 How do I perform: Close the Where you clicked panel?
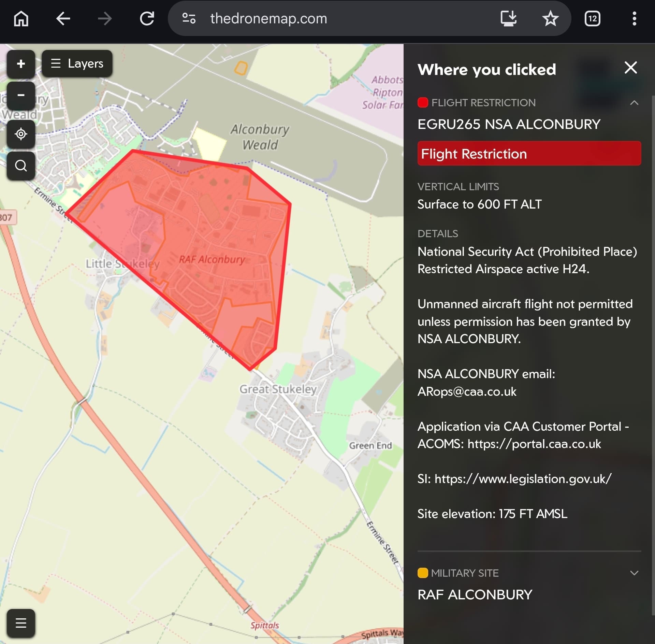pyautogui.click(x=630, y=68)
